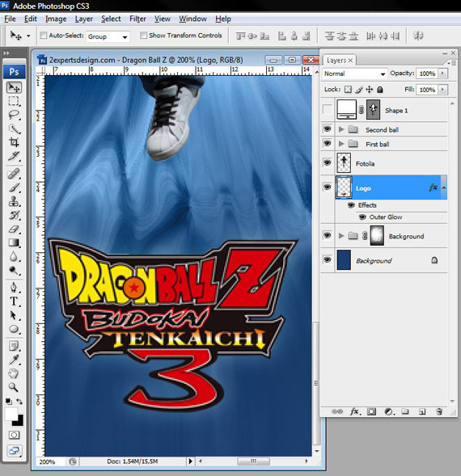461x476 pixels.
Task: Open the Auto-Select Group dropdown
Action: pos(108,36)
